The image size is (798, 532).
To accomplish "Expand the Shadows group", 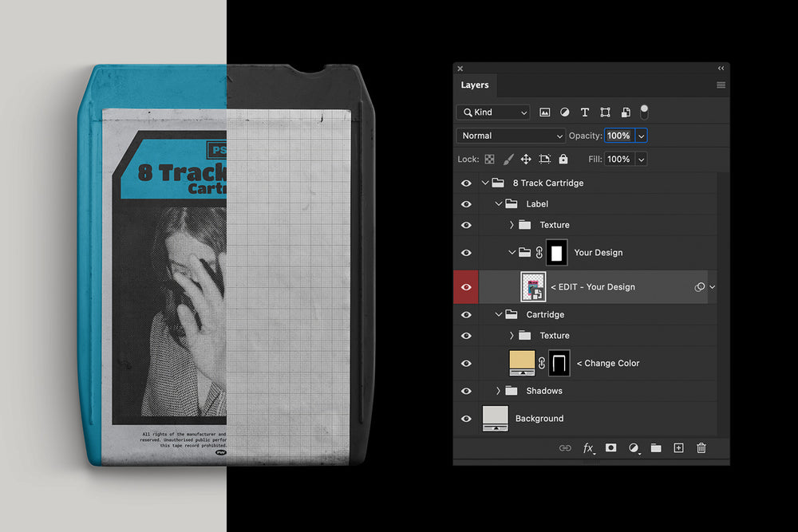I will (499, 391).
